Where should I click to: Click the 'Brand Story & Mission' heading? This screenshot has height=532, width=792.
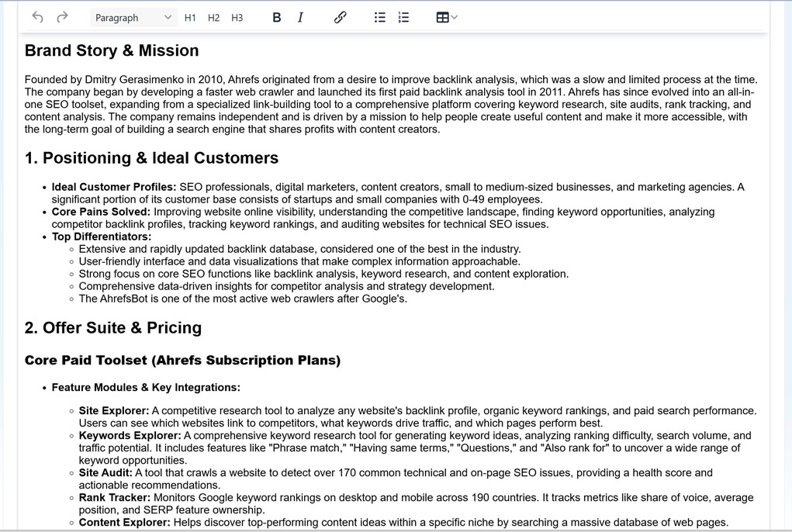click(x=112, y=50)
